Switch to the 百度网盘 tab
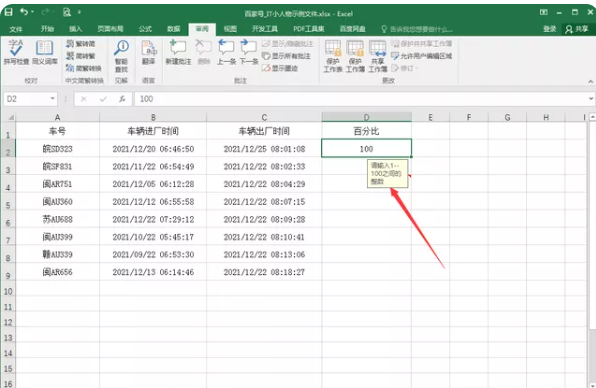Viewport: 596px width, 388px height. point(352,29)
